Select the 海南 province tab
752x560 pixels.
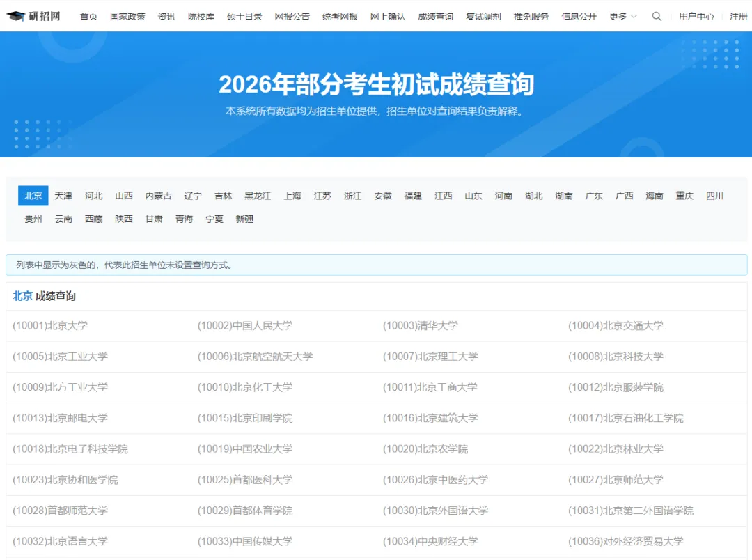tap(655, 195)
